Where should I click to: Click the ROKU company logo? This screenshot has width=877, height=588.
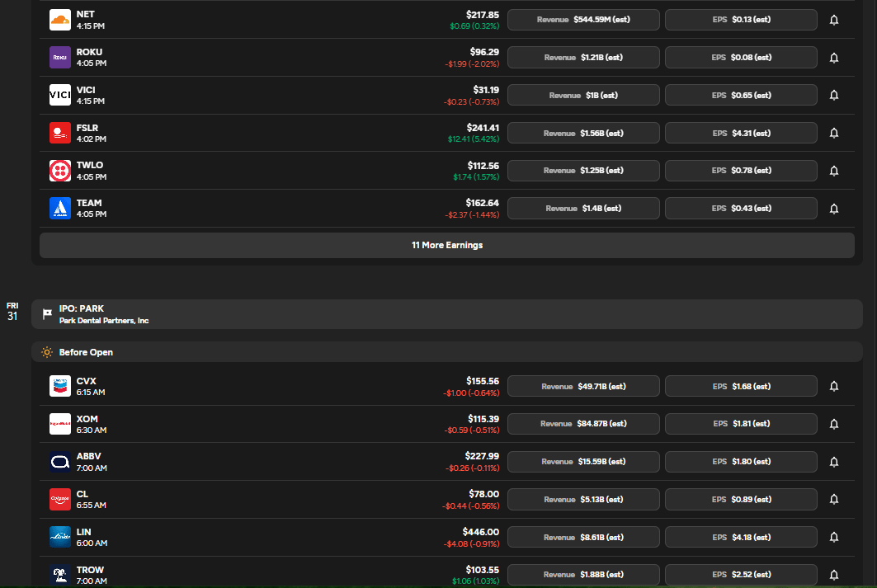tap(60, 57)
